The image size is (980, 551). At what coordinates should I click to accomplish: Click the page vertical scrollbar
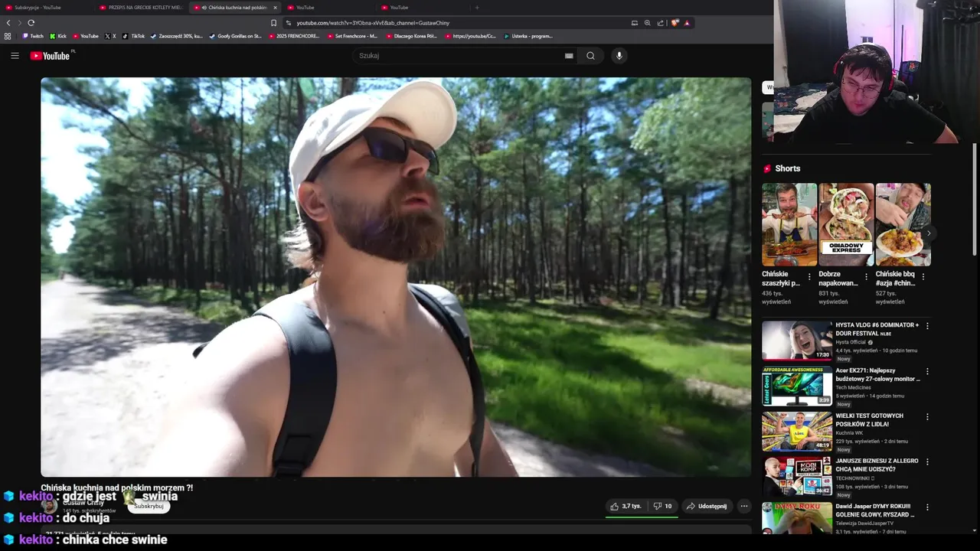[975, 199]
